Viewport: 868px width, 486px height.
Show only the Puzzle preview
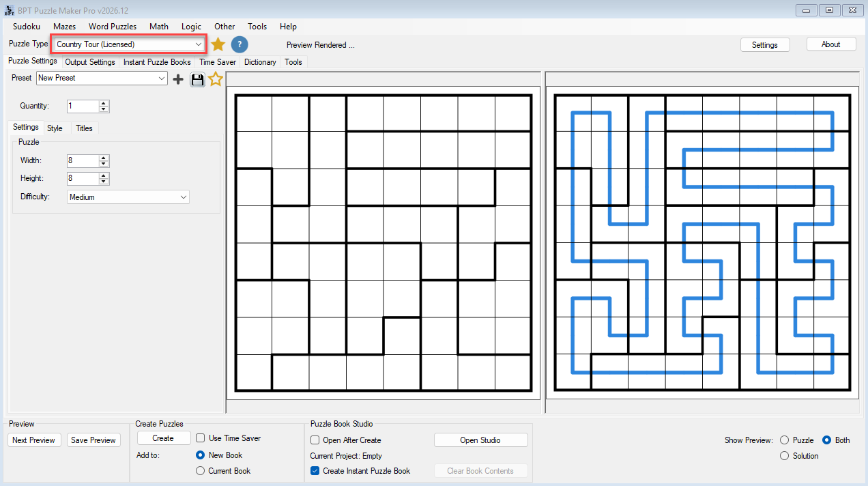click(x=784, y=440)
